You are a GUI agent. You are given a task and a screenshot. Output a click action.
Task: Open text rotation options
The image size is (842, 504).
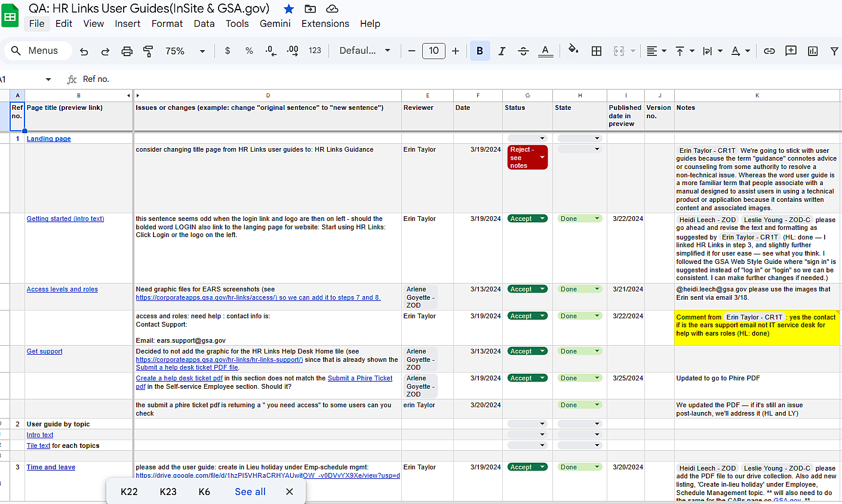[x=740, y=51]
